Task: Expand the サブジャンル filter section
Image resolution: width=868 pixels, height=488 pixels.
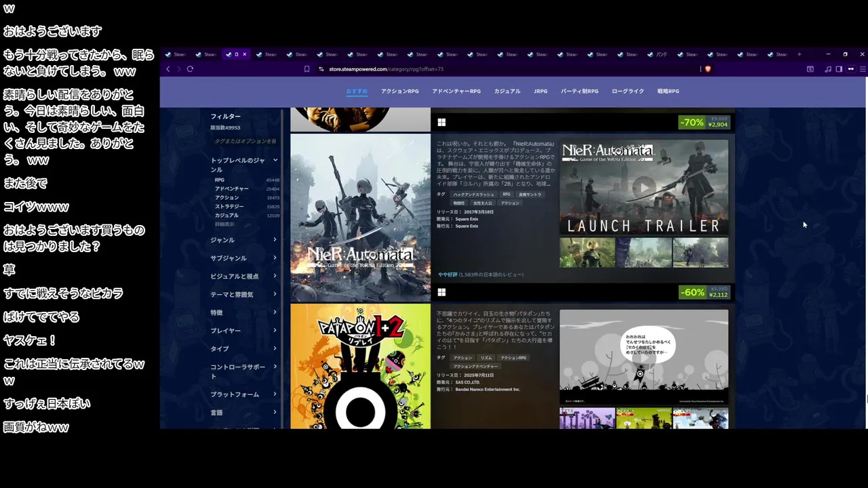Action: 244,258
